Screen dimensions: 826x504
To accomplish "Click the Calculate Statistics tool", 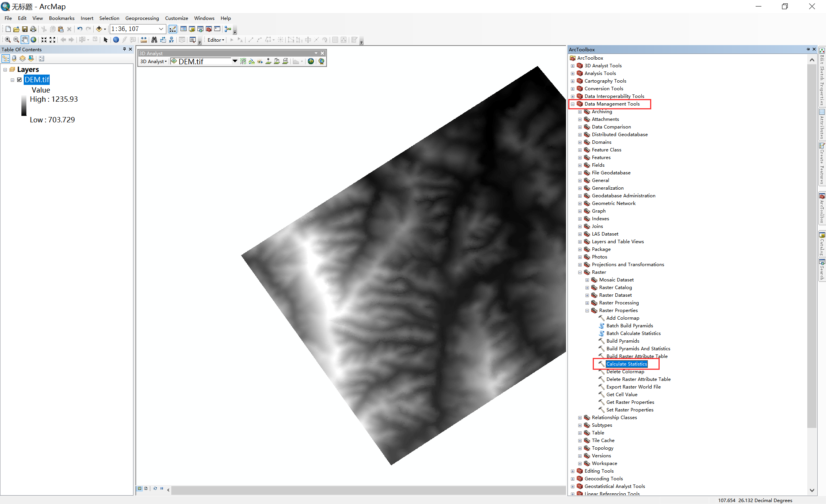I will point(626,364).
